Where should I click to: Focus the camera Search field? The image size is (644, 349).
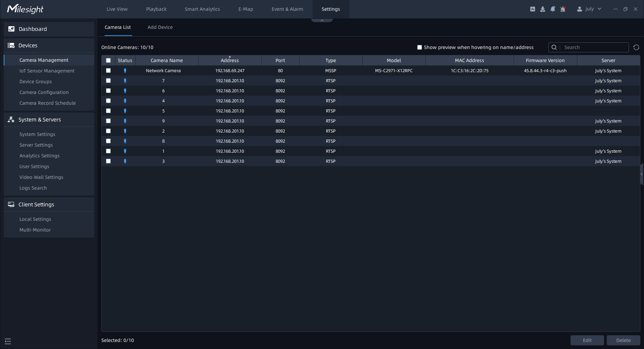coord(594,47)
